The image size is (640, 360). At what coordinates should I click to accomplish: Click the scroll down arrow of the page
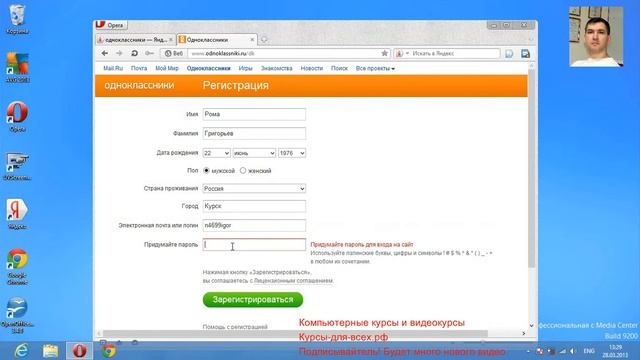[x=531, y=325]
